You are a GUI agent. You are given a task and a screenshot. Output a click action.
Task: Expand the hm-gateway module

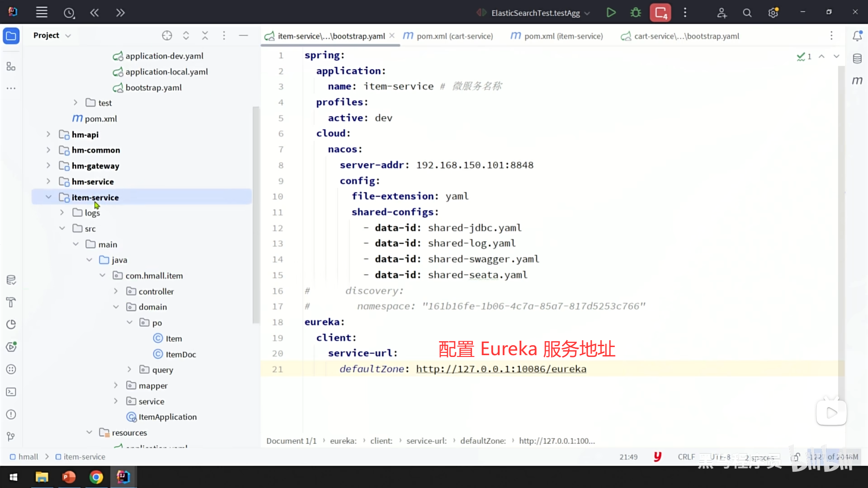click(48, 166)
